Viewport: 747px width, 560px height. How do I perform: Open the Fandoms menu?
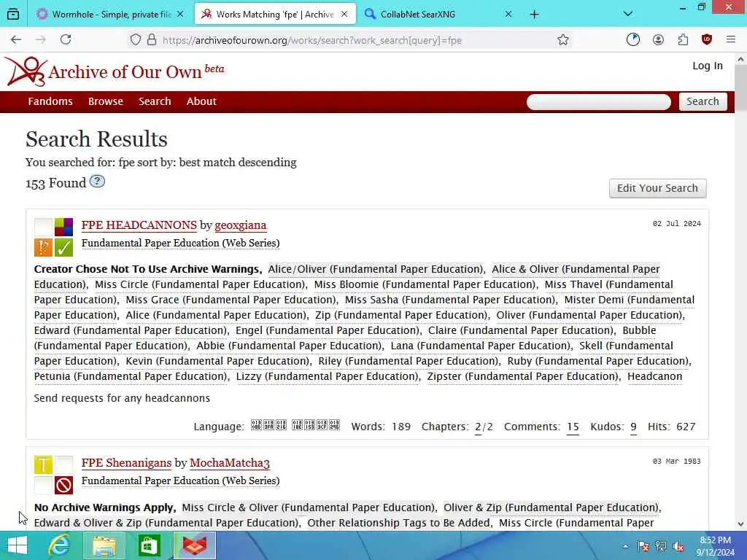point(50,101)
